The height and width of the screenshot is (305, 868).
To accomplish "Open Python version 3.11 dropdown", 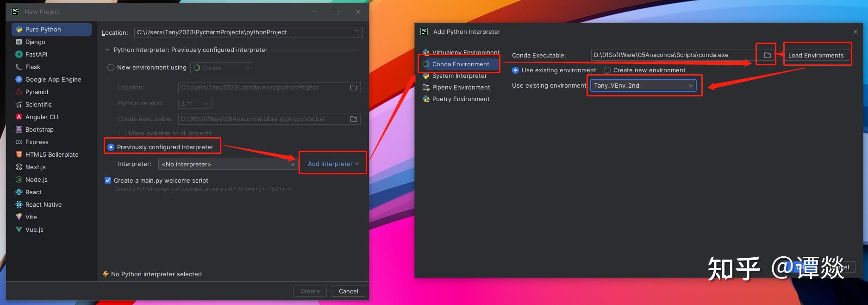I will click(194, 103).
